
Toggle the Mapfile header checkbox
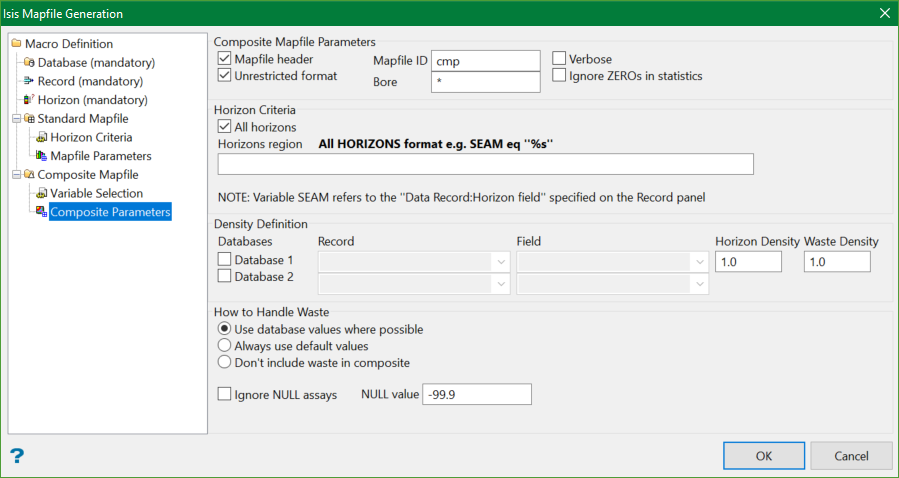224,58
